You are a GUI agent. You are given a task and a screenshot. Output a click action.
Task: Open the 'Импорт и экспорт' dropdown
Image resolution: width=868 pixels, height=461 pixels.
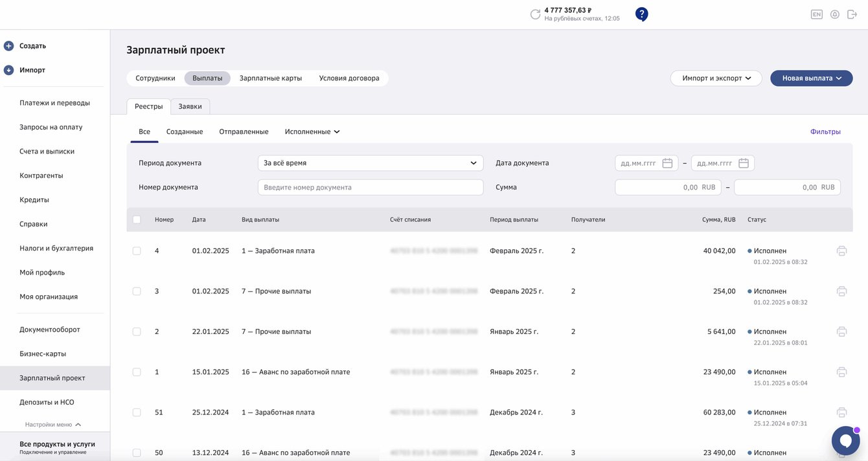point(716,78)
